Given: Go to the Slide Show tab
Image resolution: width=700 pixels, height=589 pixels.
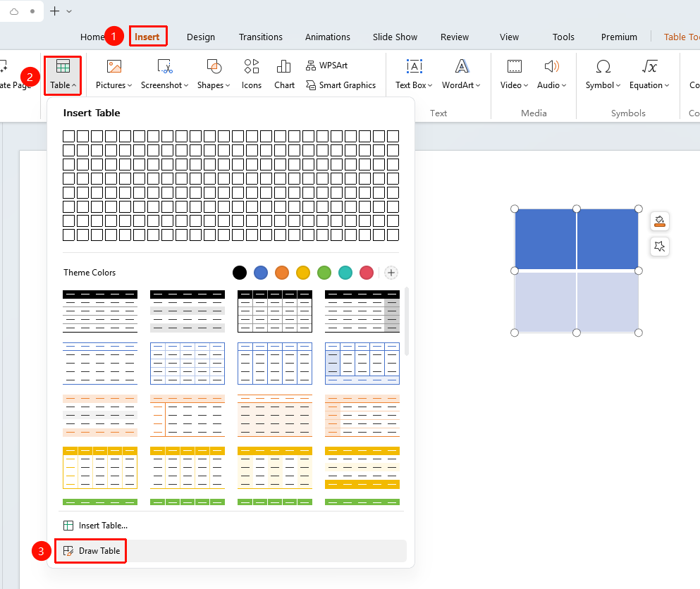Looking at the screenshot, I should 395,37.
